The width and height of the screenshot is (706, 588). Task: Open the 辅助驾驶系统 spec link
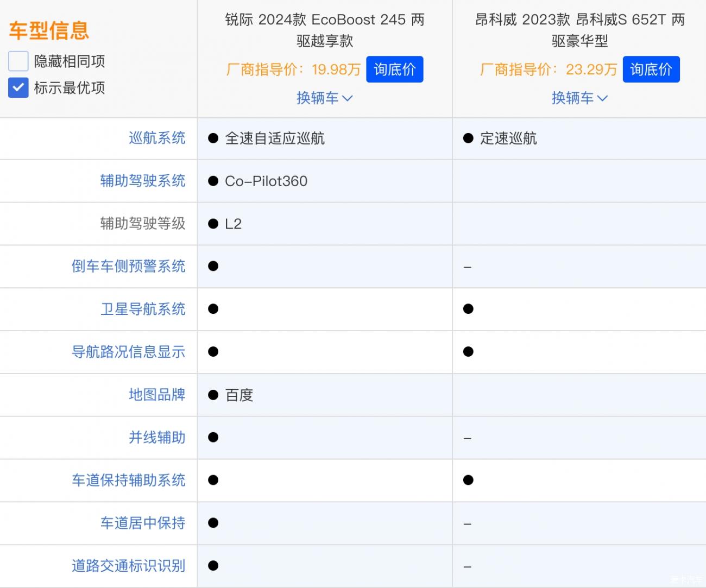coord(143,181)
